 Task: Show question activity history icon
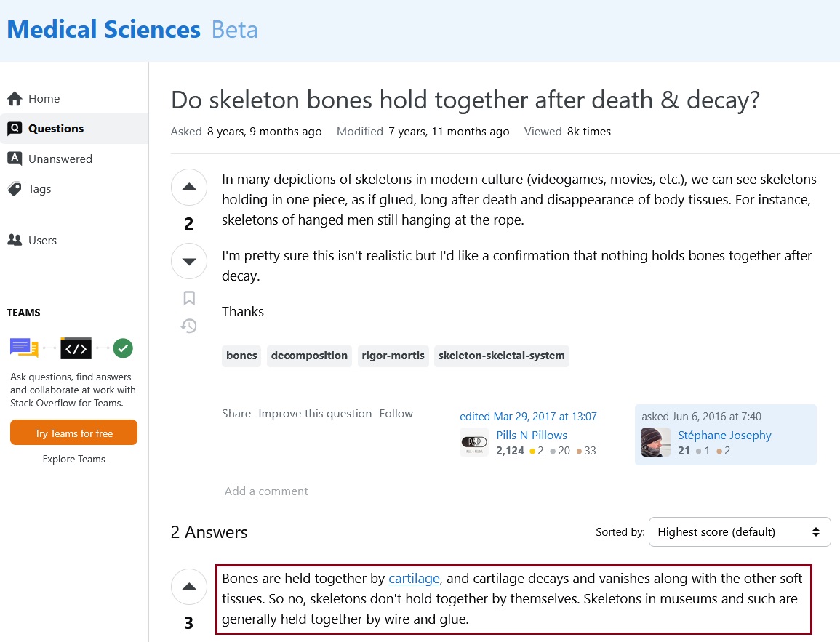(x=189, y=326)
